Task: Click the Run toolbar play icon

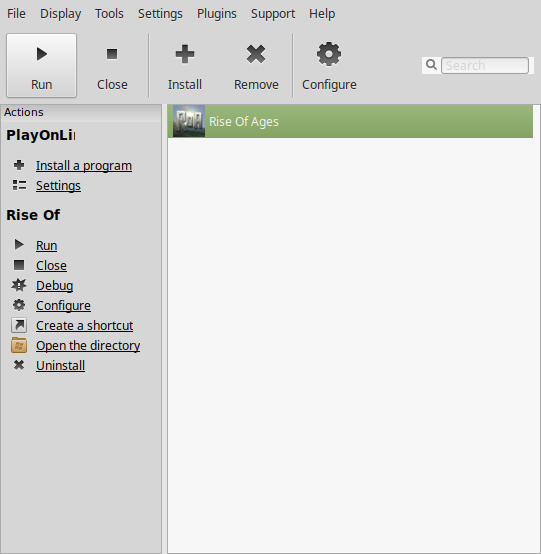Action: point(42,54)
